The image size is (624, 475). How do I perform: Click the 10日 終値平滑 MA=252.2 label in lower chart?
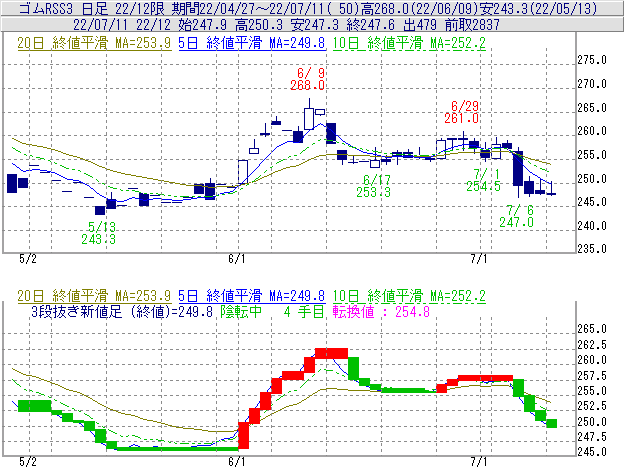(x=409, y=296)
